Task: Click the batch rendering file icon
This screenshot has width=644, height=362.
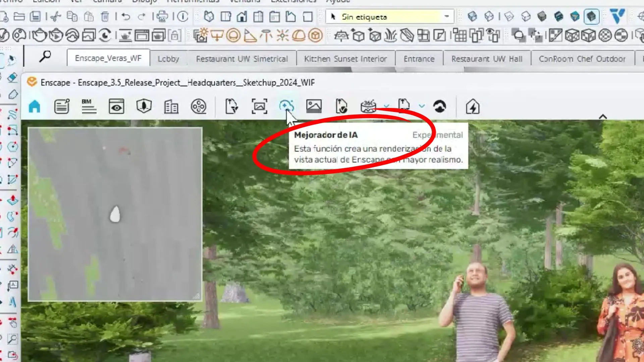Action: 341,106
